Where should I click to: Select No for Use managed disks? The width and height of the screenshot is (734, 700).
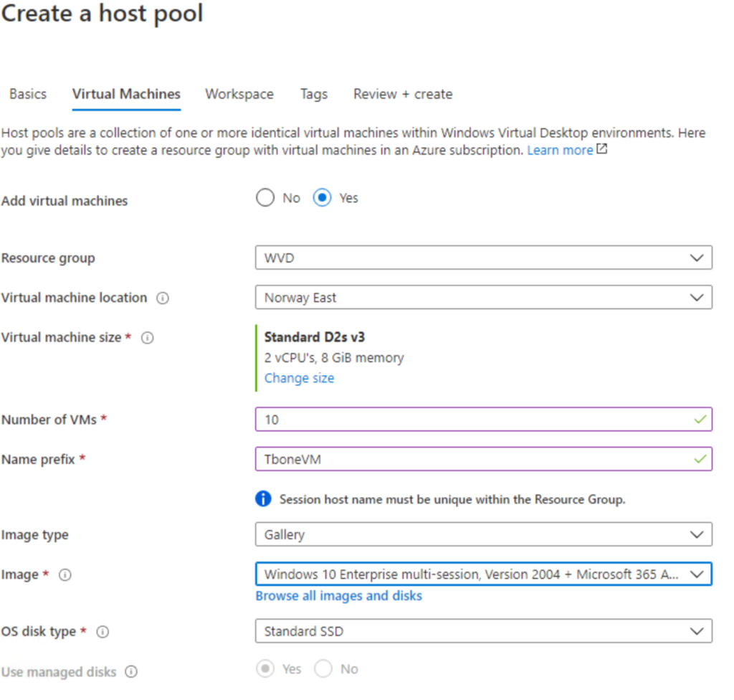pos(323,669)
